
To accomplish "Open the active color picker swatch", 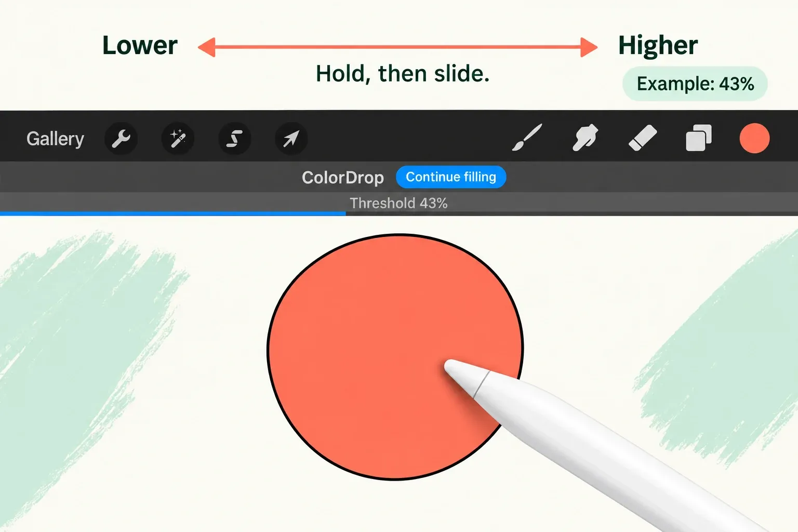I will pyautogui.click(x=754, y=138).
